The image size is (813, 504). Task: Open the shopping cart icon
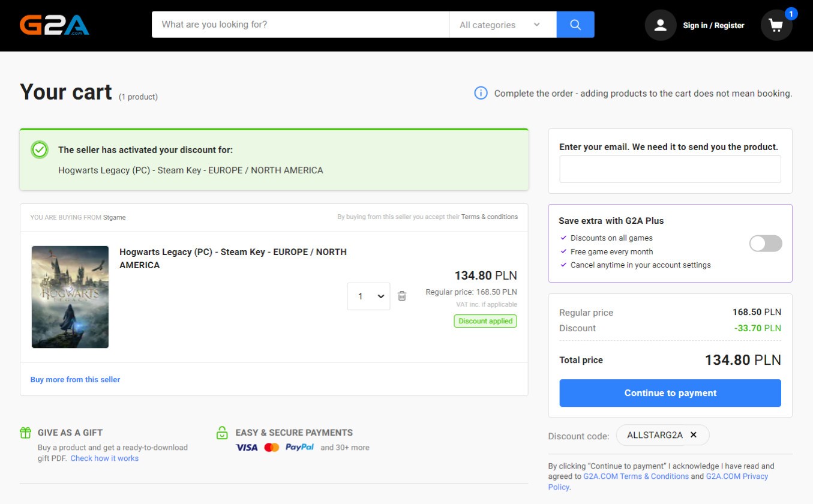[776, 25]
